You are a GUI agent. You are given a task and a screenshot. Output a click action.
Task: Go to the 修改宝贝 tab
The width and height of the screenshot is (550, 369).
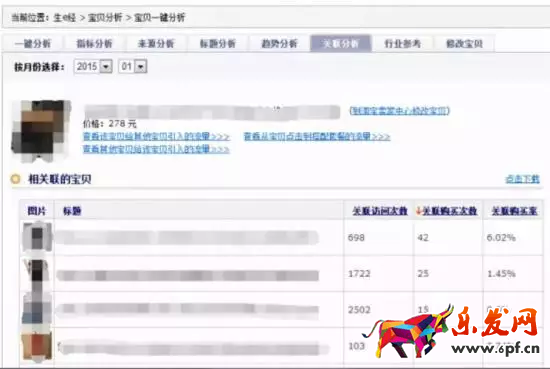point(464,43)
